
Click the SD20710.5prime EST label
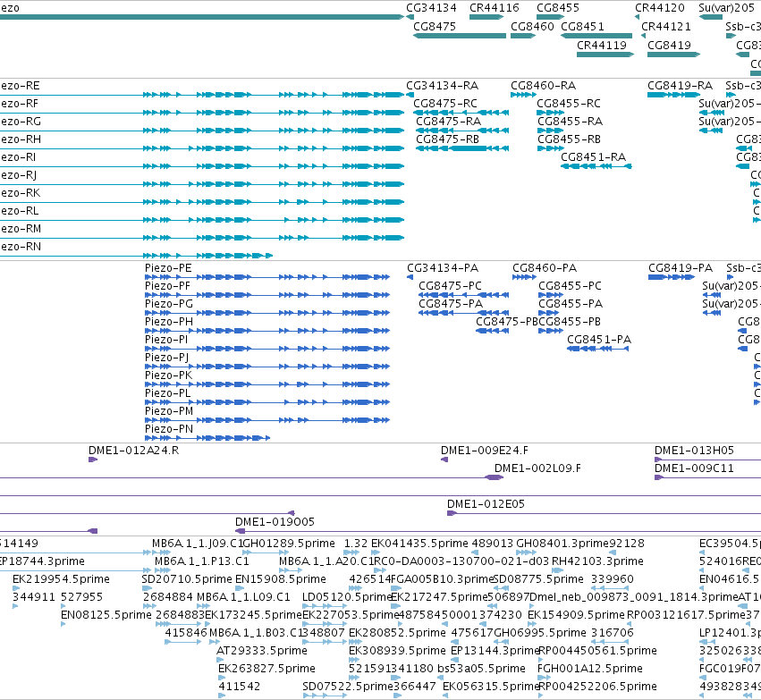187,579
